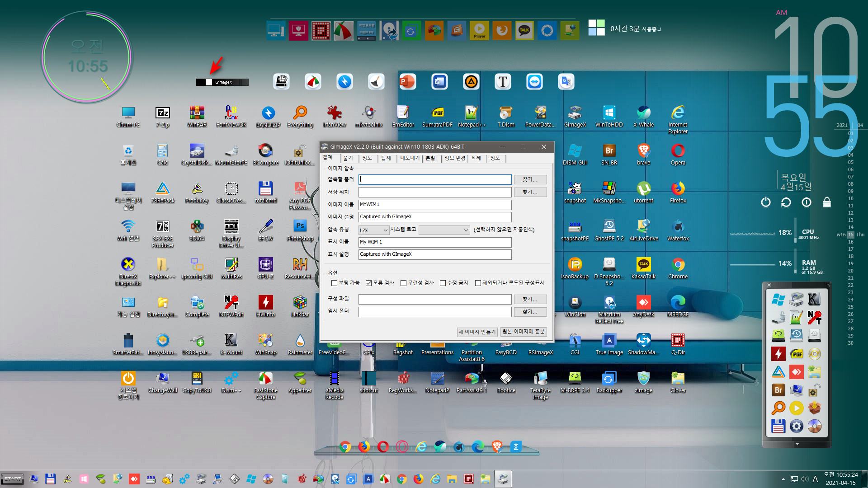The image size is (868, 488).
Task: Expand the 시스템 로고 dropdown
Action: 444,230
